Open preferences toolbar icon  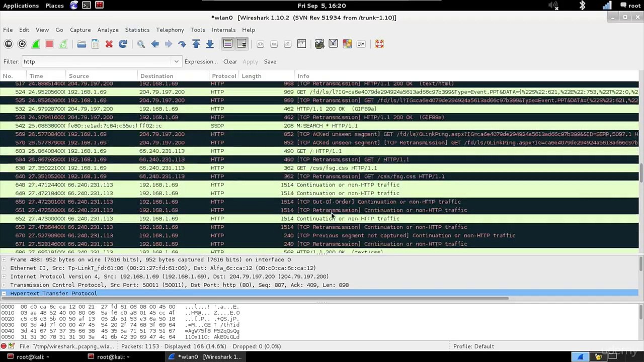361,44
